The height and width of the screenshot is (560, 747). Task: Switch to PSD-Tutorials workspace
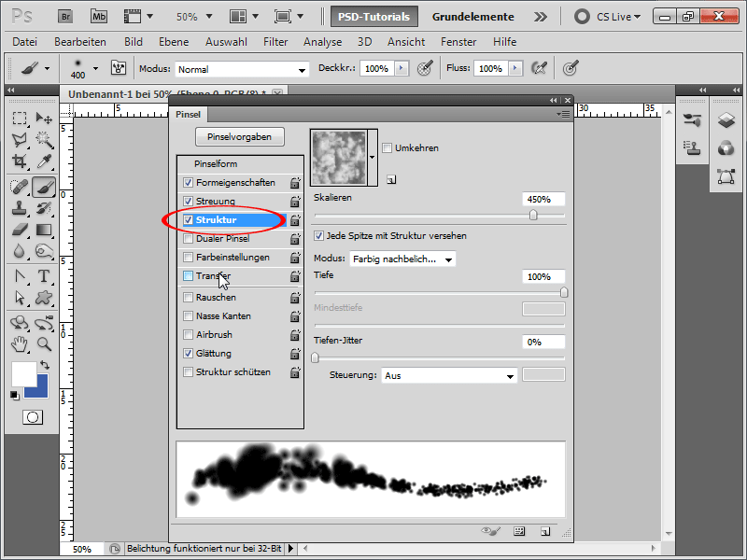(x=374, y=17)
